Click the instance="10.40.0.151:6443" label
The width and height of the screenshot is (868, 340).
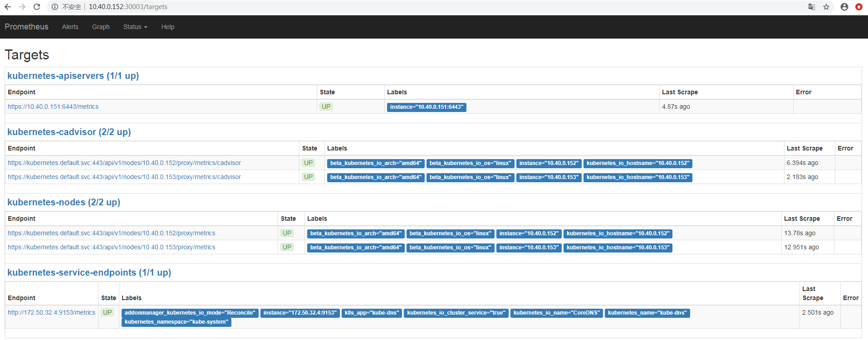pos(427,107)
